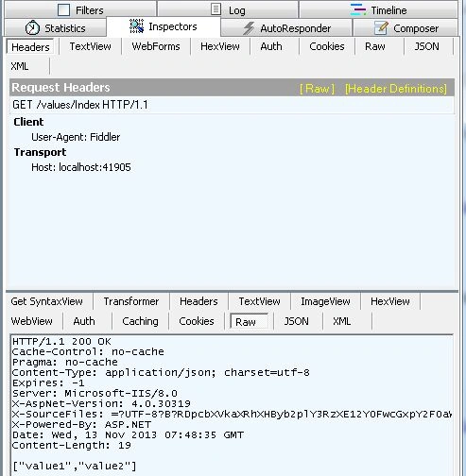Switch to response JSON tab
The image size is (466, 476).
tap(296, 321)
